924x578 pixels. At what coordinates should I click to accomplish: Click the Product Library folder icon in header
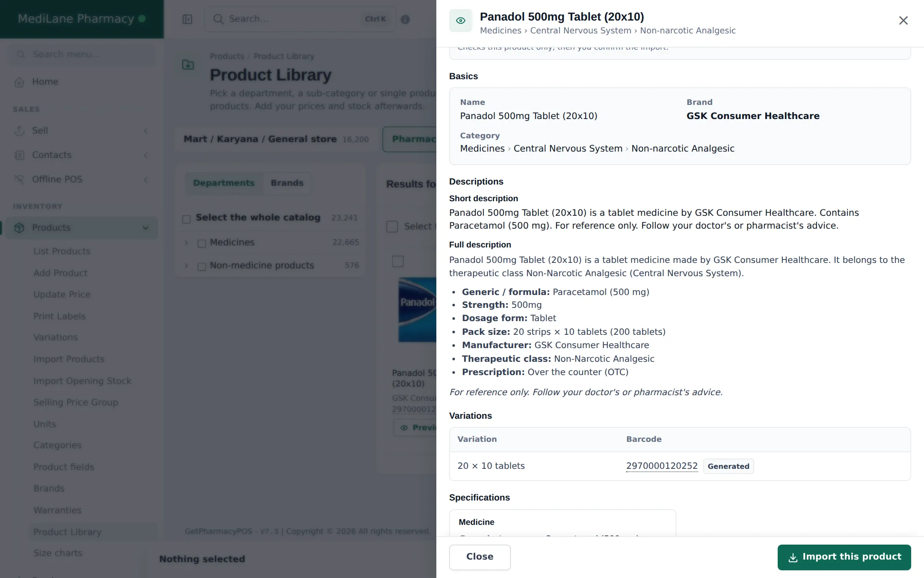click(188, 65)
